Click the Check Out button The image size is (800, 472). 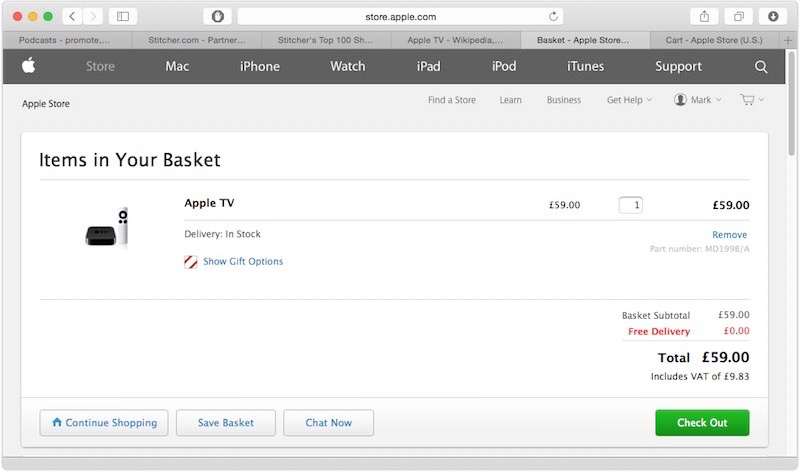click(x=702, y=423)
